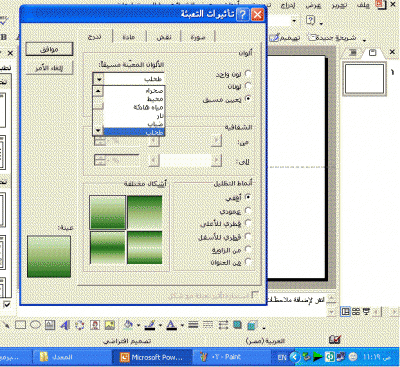Image resolution: width=400 pixels, height=367 pixels.
Task: Click the Fill Color bucket icon
Action: pos(128,325)
